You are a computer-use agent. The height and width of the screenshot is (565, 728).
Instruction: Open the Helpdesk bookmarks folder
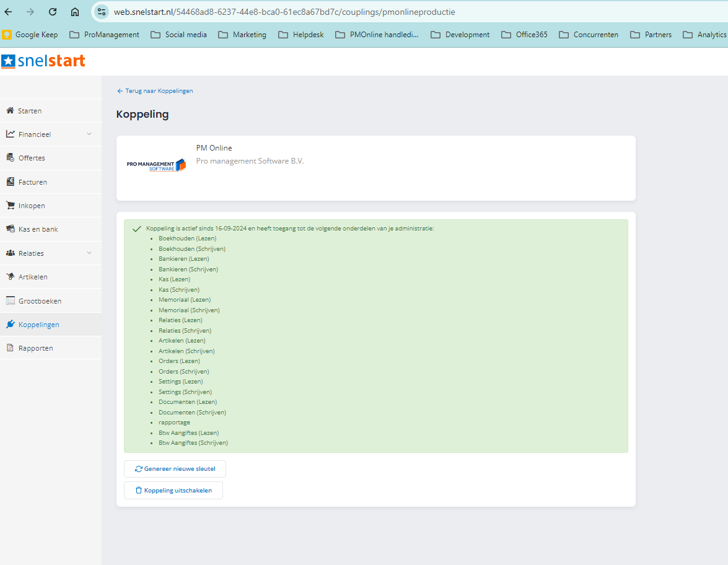(x=301, y=34)
